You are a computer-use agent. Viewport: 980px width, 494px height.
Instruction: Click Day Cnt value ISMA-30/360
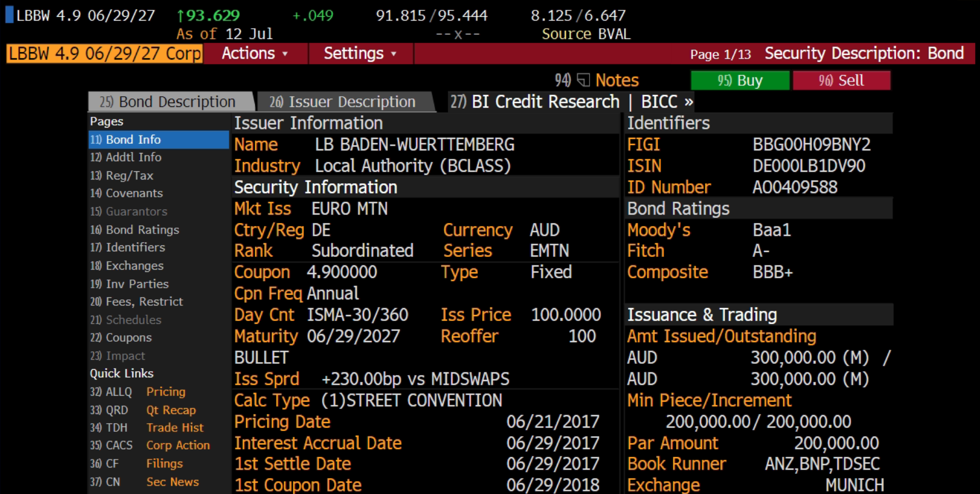tap(357, 315)
